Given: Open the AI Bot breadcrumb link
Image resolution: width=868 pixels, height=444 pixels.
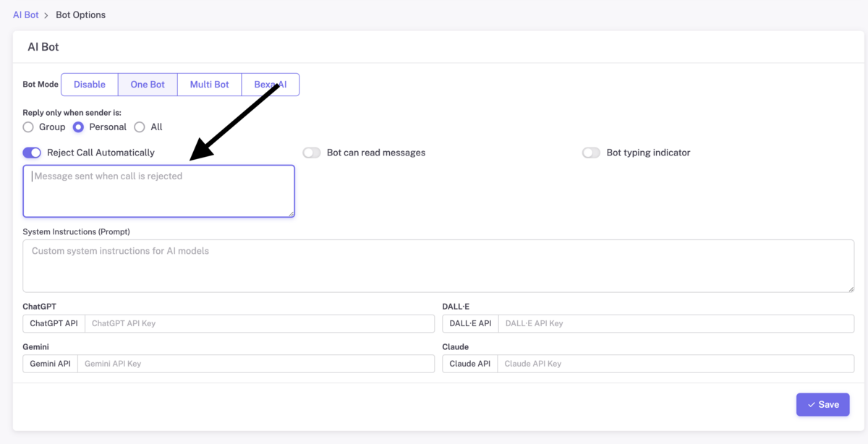Looking at the screenshot, I should pyautogui.click(x=26, y=14).
